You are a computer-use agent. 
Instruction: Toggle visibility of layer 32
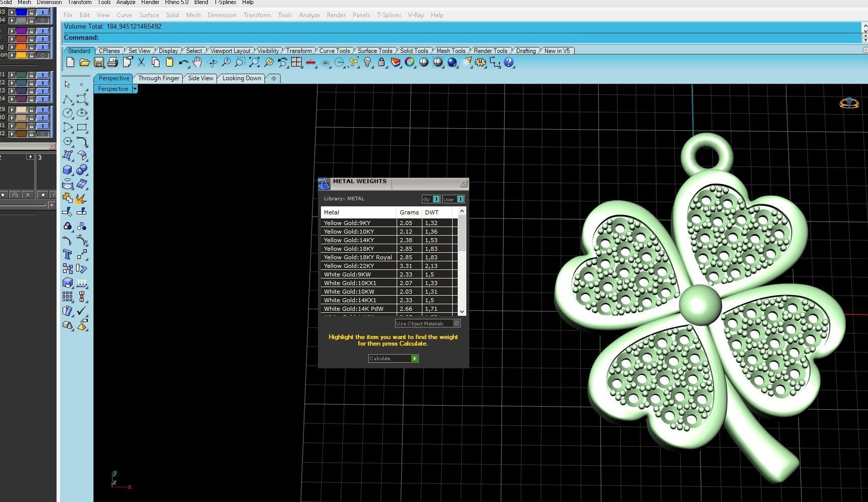click(43, 134)
